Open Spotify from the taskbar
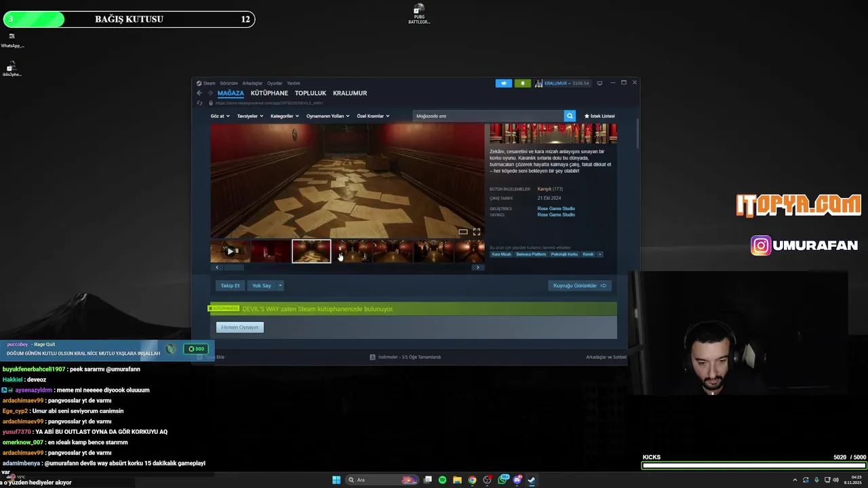 point(442,480)
